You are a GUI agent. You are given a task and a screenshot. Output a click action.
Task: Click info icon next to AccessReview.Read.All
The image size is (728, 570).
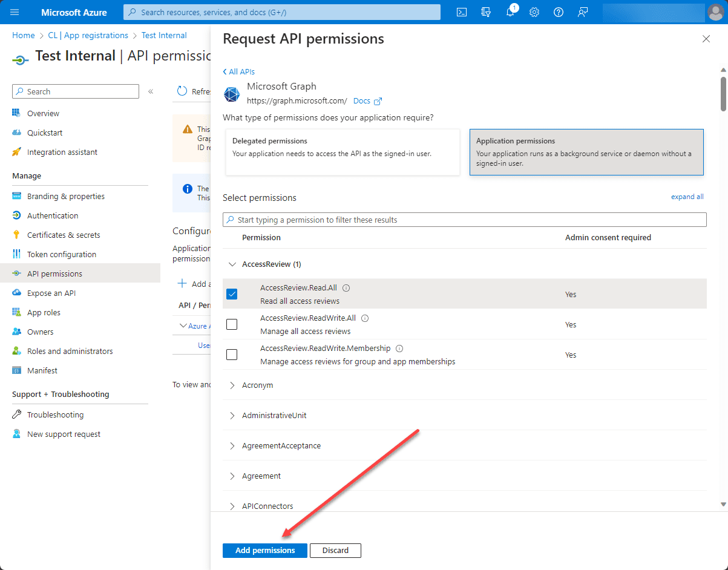coord(346,288)
